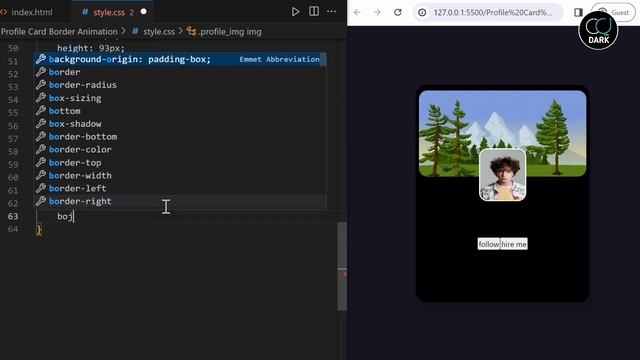Screen dimensions: 640x360
Task: Click the follow button on card
Action: [489, 244]
